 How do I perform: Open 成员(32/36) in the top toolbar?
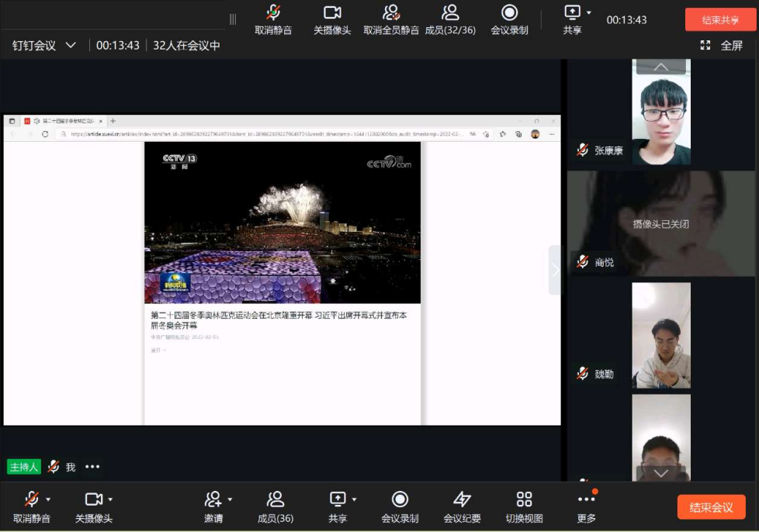pyautogui.click(x=450, y=20)
